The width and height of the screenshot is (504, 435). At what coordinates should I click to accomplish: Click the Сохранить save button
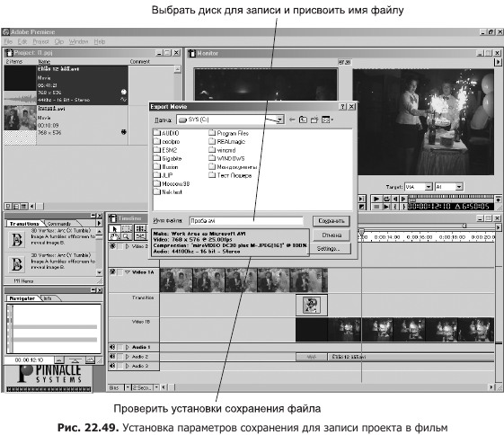click(x=332, y=221)
